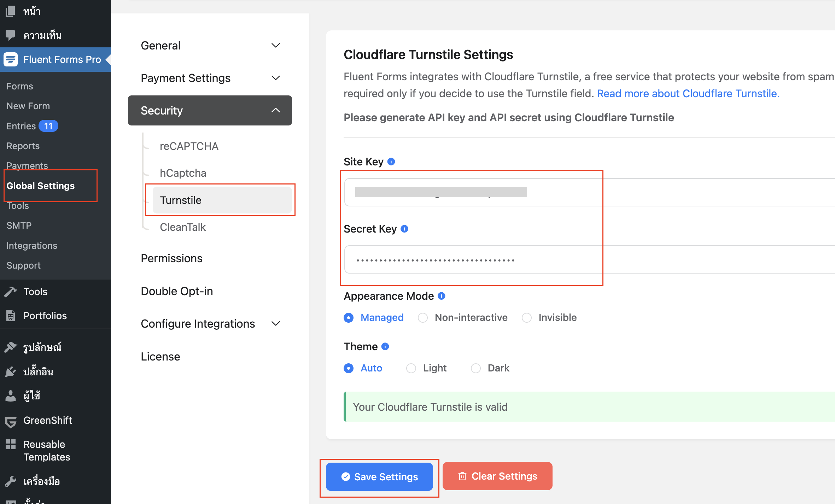835x504 pixels.
Task: Open the Entries menu item
Action: 21,126
